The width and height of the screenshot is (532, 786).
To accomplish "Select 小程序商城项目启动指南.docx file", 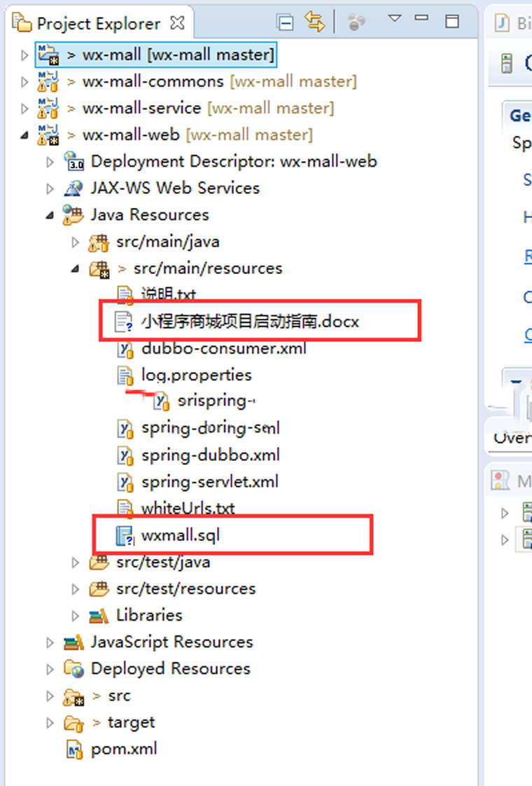I will click(x=250, y=322).
